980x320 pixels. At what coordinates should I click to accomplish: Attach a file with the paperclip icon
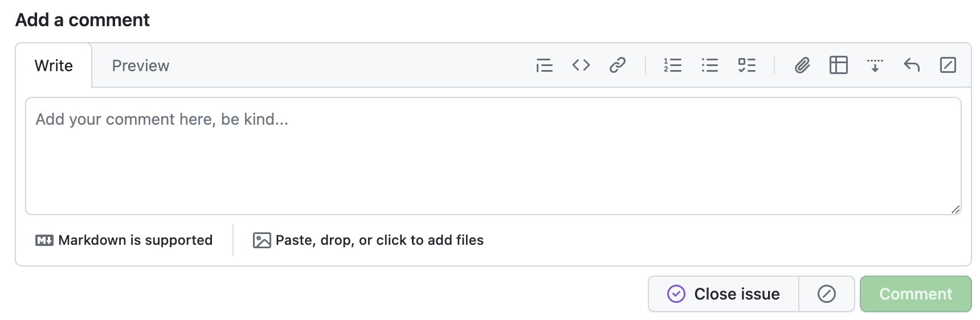point(802,65)
